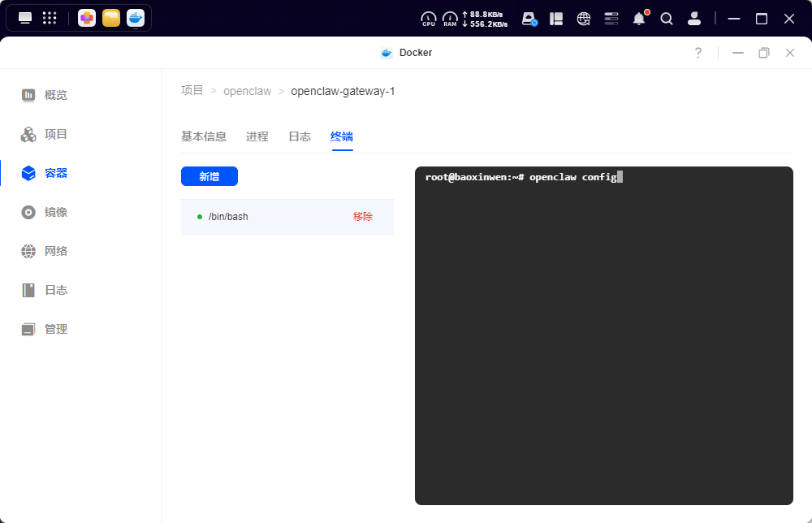The image size is (812, 523).
Task: Open the Docker whale icon in the taskbar
Action: pyautogui.click(x=135, y=17)
